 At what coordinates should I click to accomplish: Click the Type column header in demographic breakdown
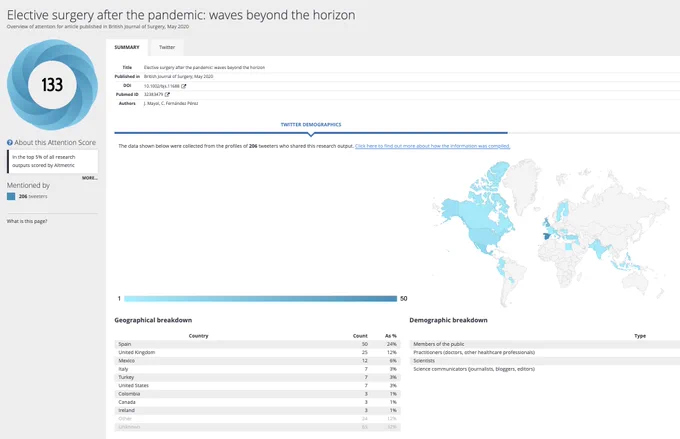pyautogui.click(x=640, y=336)
